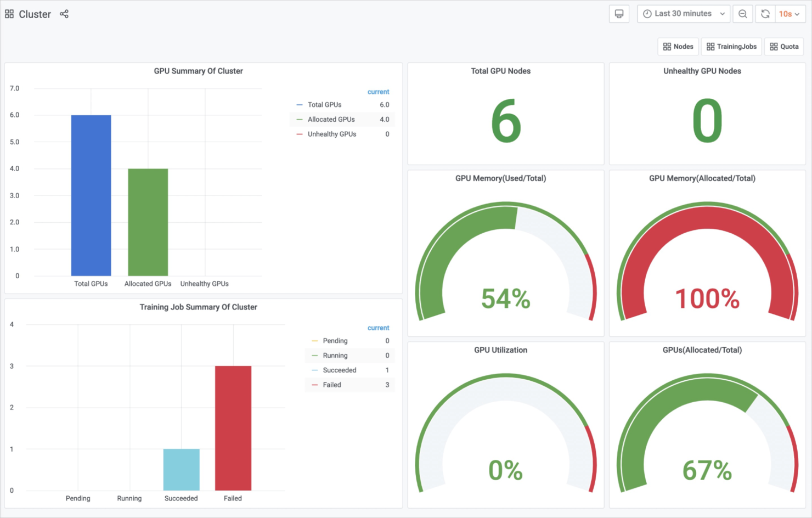This screenshot has width=812, height=518.
Task: Click the refresh dashboard icon
Action: 765,14
